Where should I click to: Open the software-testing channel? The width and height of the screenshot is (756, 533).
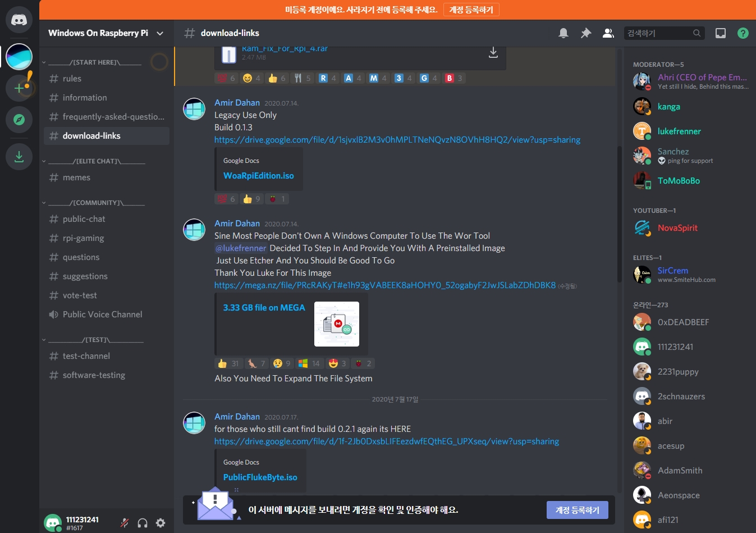(x=107, y=375)
